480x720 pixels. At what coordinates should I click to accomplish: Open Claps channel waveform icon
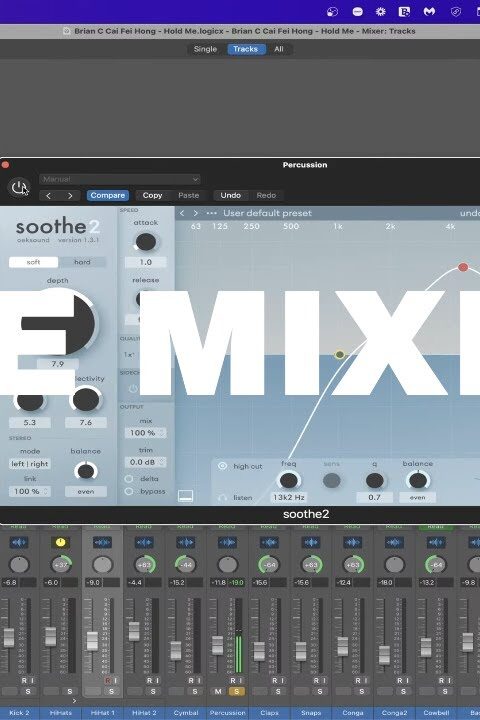click(269, 542)
